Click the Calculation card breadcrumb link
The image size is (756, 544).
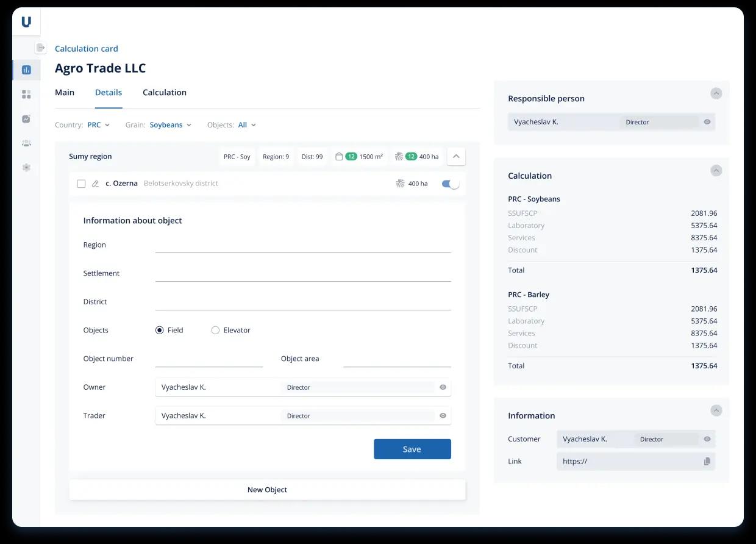pos(87,49)
